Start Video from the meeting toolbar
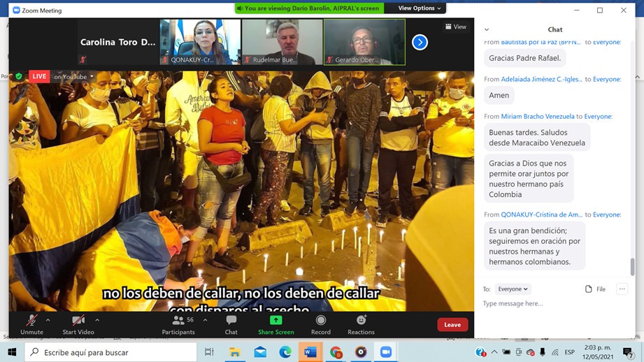The height and width of the screenshot is (362, 644). coord(78,324)
